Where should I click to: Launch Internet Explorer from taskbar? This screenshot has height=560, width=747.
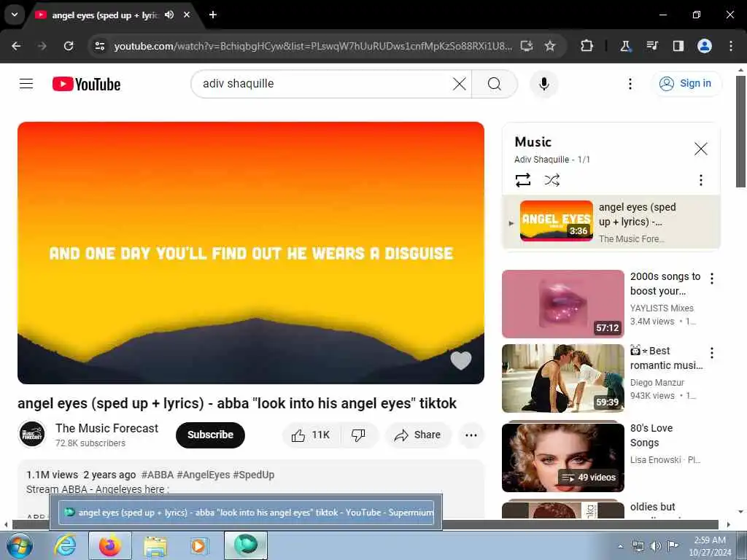click(65, 545)
